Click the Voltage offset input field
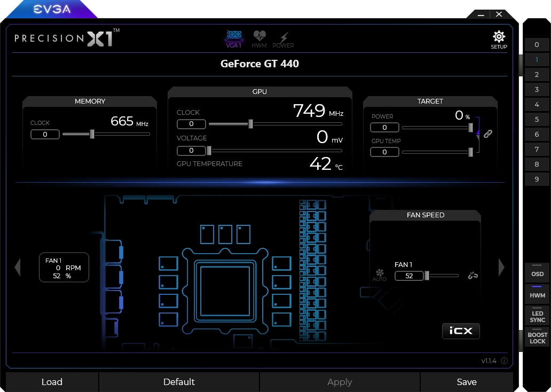The height and width of the screenshot is (392, 551). [191, 151]
